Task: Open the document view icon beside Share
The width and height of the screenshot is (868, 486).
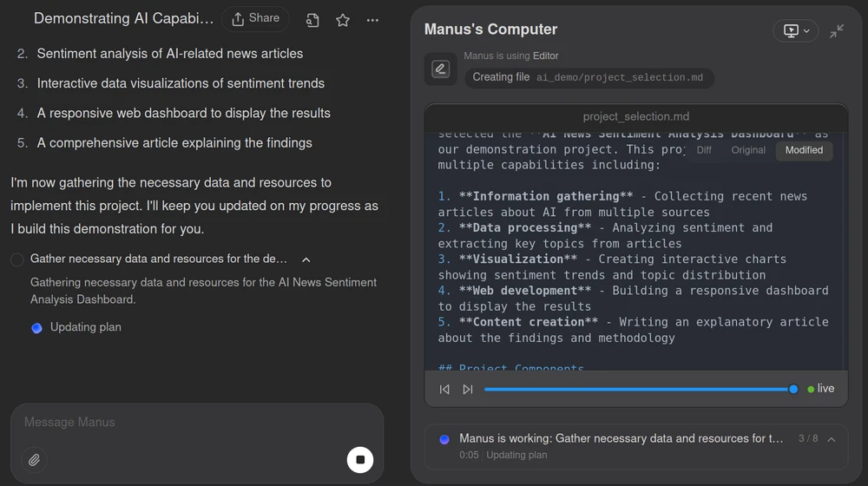Action: [x=312, y=20]
